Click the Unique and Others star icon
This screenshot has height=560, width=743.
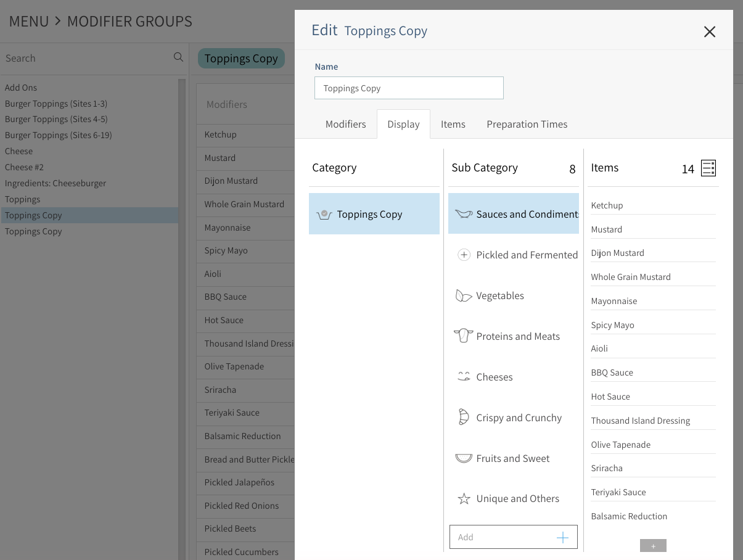464,498
